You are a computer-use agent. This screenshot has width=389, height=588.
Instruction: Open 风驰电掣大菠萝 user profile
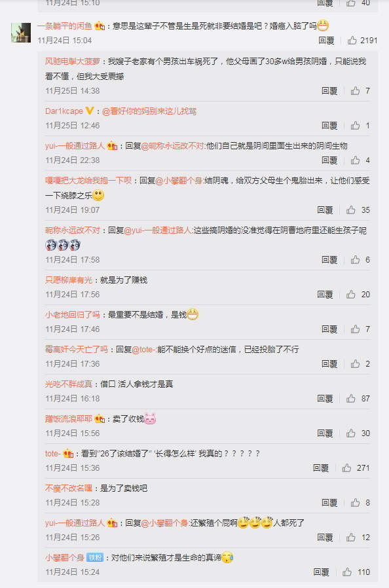(73, 61)
